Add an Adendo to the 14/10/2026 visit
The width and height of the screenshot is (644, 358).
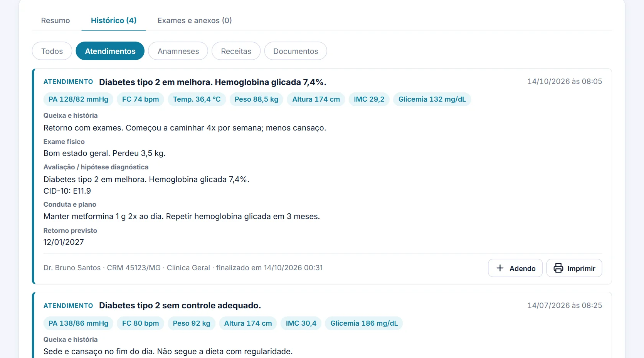coord(515,268)
